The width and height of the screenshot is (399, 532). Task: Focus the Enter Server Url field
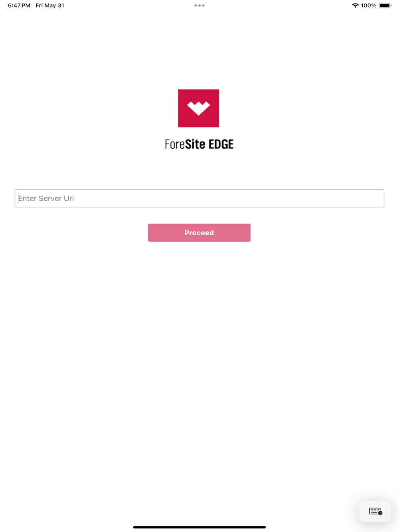[199, 198]
